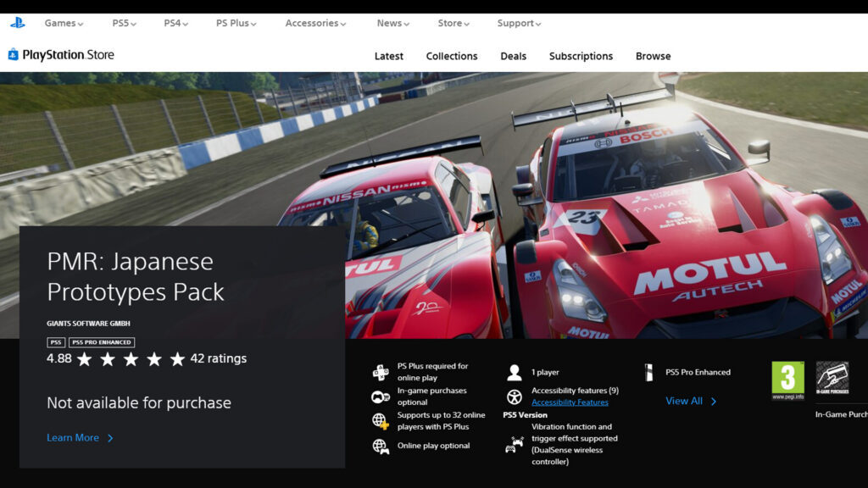Click the 42 ratings text

click(x=218, y=358)
